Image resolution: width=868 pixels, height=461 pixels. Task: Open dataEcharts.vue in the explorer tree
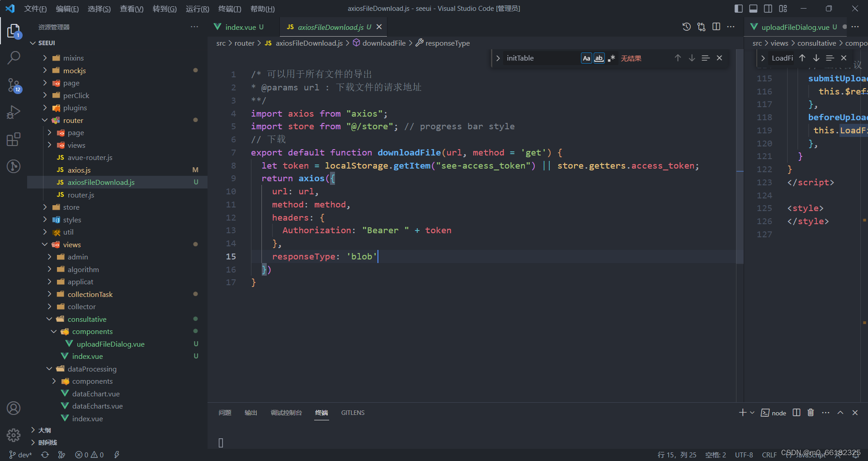tap(117, 406)
